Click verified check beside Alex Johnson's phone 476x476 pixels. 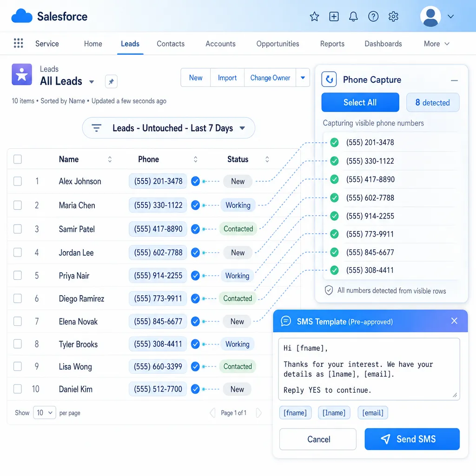[x=195, y=181]
